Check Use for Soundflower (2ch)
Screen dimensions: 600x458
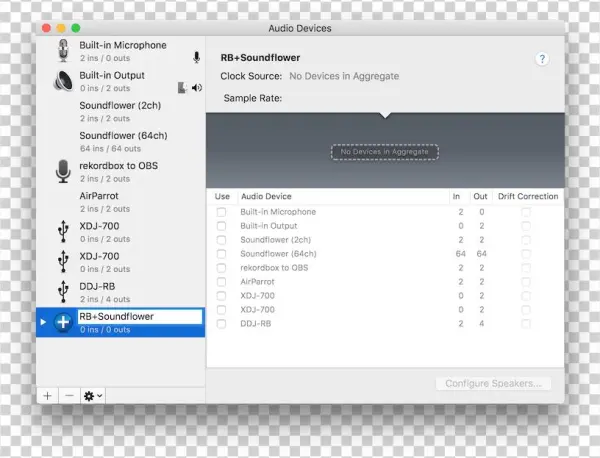221,240
